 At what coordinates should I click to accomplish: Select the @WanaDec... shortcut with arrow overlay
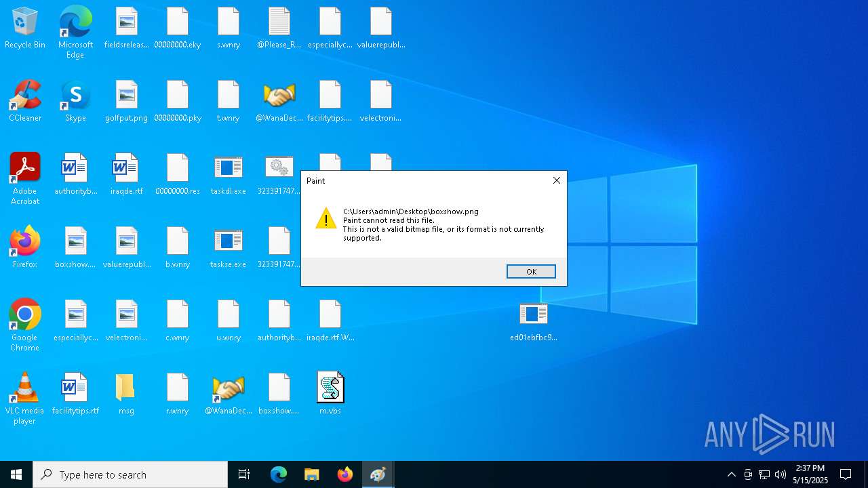[x=229, y=394]
